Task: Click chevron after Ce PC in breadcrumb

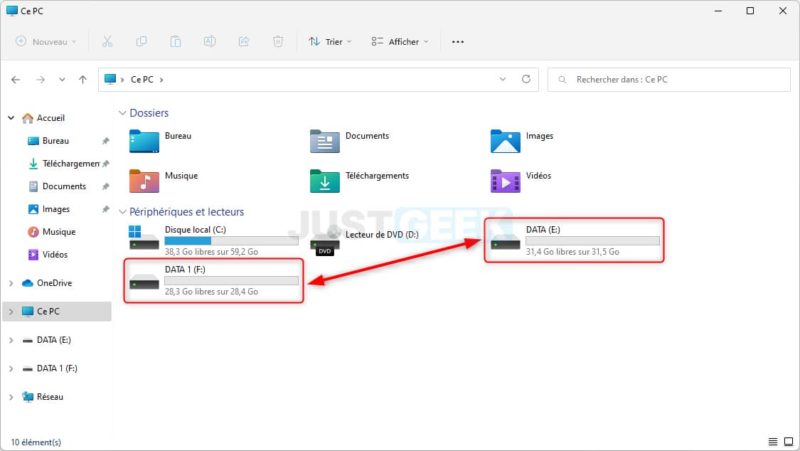Action: [x=162, y=80]
